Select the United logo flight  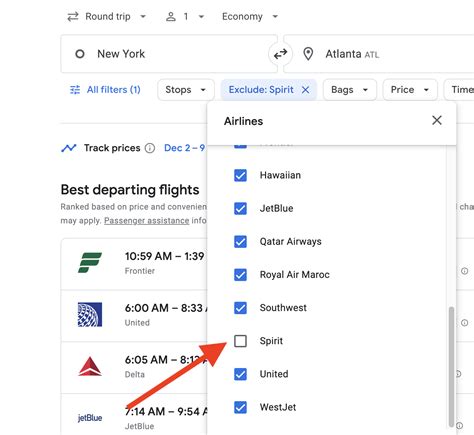(90, 314)
